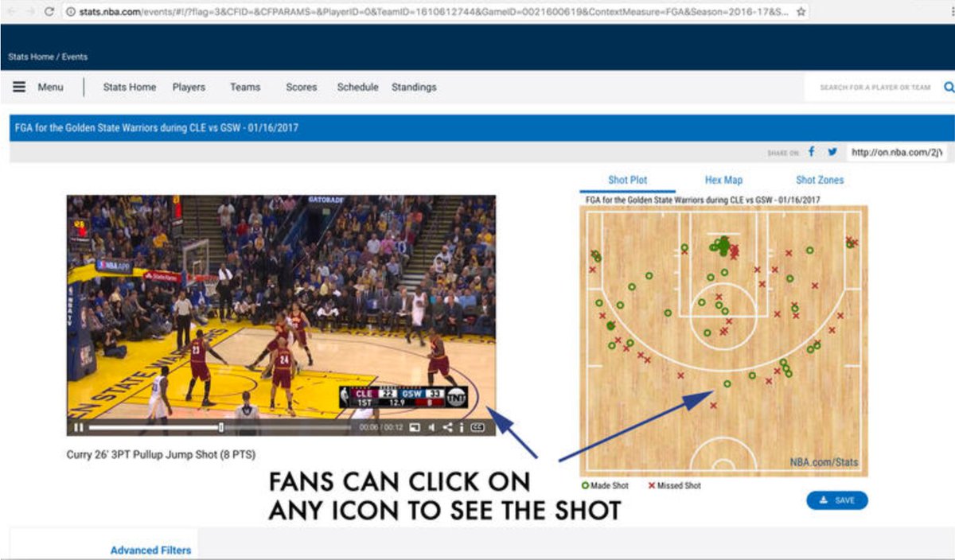
Task: Click the browser address bar URL
Action: tap(435, 12)
